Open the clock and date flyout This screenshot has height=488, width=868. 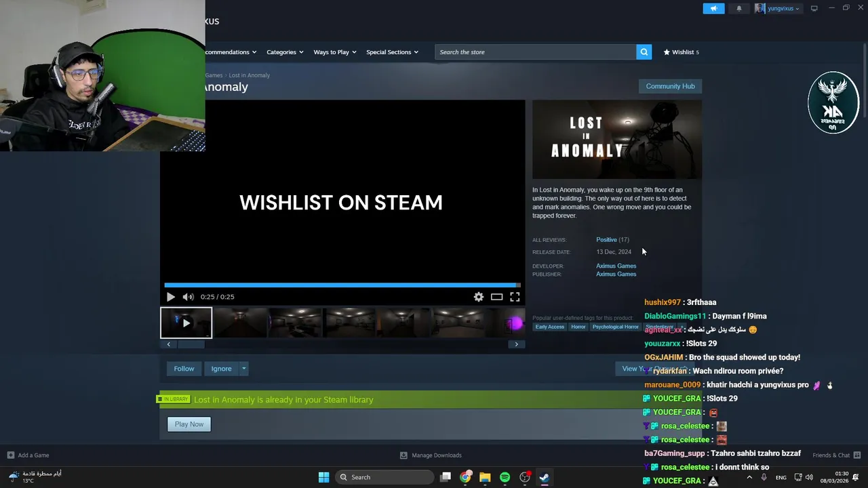(834, 477)
